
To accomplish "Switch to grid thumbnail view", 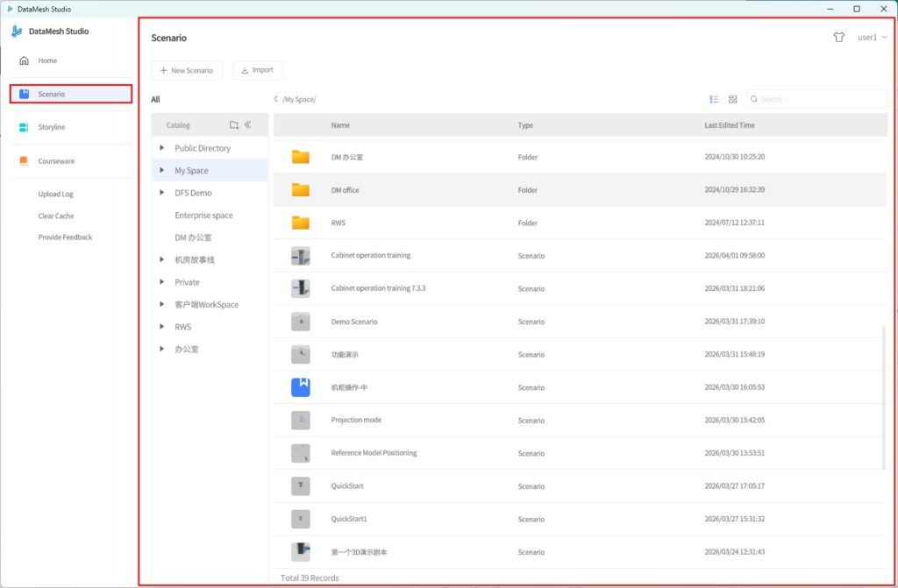I will [733, 100].
